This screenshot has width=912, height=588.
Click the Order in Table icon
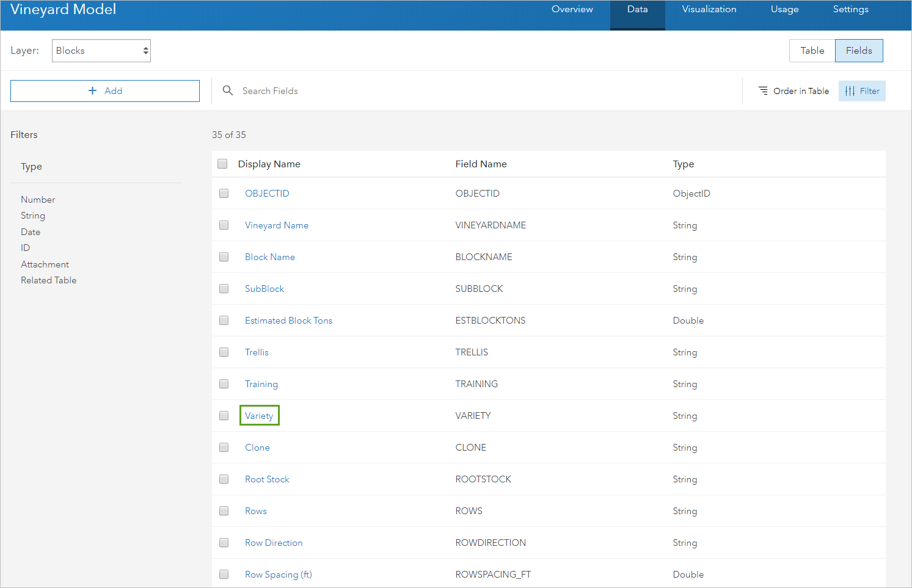[x=764, y=90]
